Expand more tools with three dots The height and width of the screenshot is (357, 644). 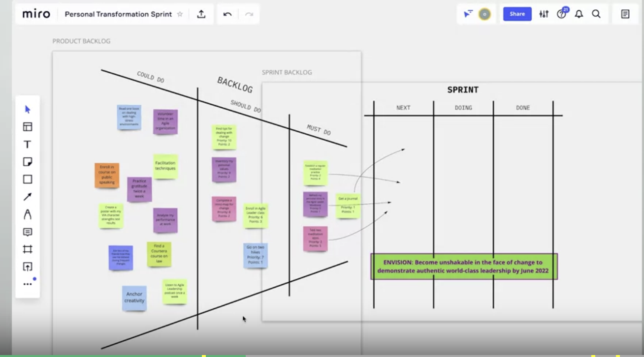pyautogui.click(x=28, y=284)
